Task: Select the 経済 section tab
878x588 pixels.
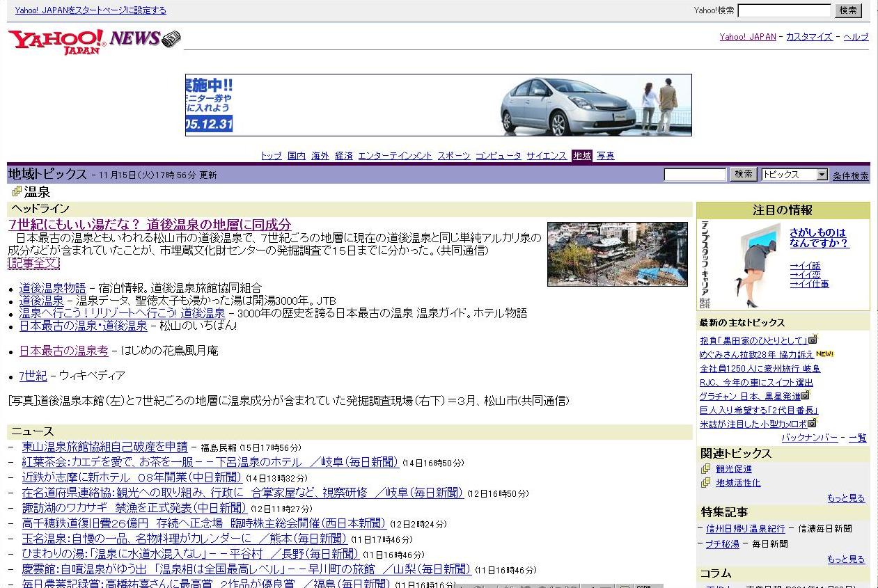Action: (344, 156)
